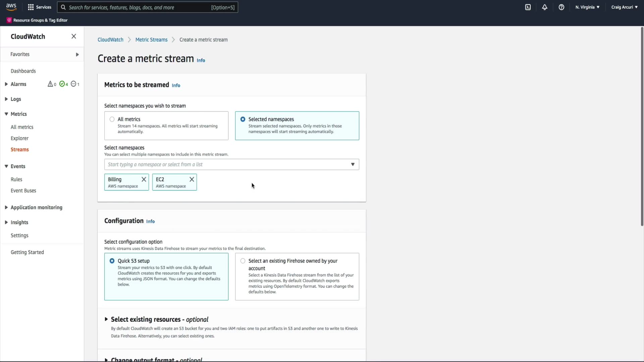This screenshot has height=362, width=644.
Task: Open Explorer under Metrics sidebar
Action: (x=19, y=138)
